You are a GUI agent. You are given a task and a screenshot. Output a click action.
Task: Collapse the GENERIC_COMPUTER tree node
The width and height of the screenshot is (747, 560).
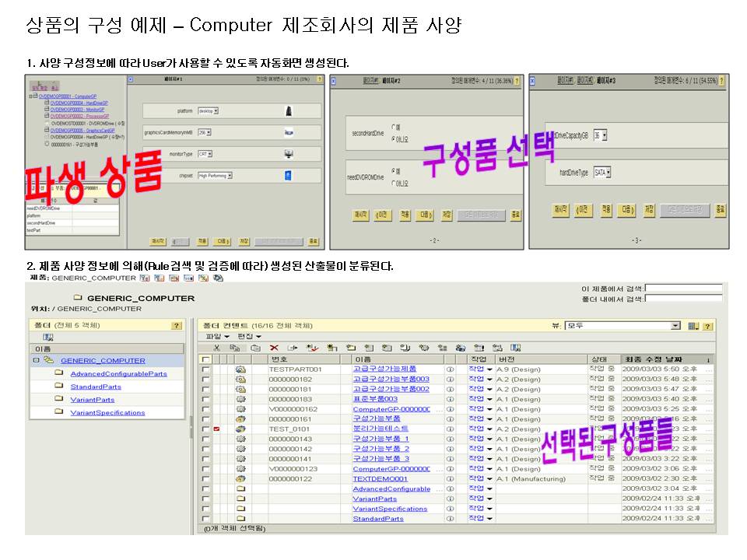click(37, 360)
